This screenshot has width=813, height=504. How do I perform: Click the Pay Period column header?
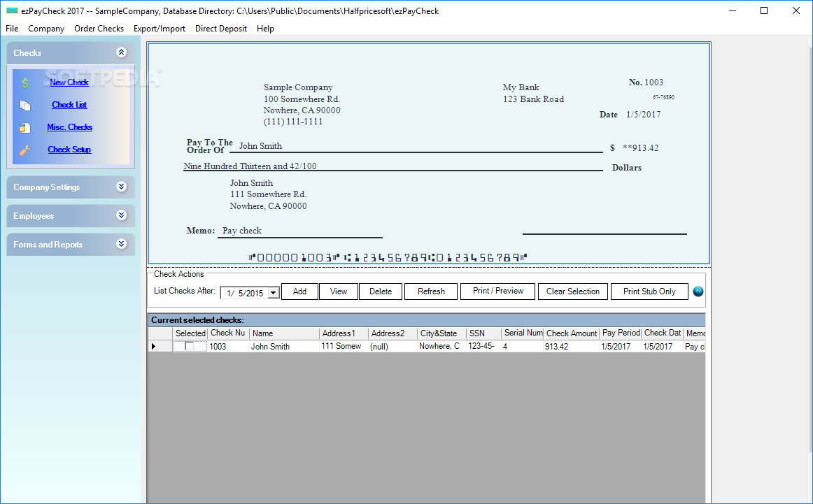(621, 333)
